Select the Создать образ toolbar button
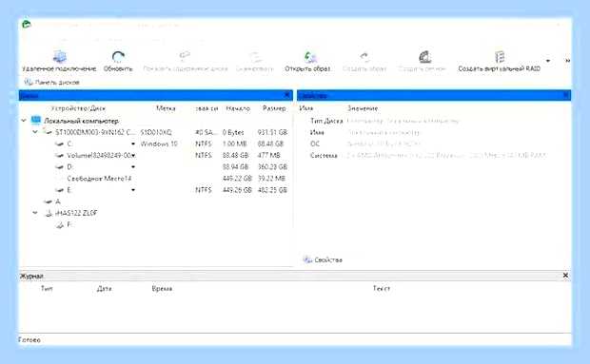 click(364, 61)
